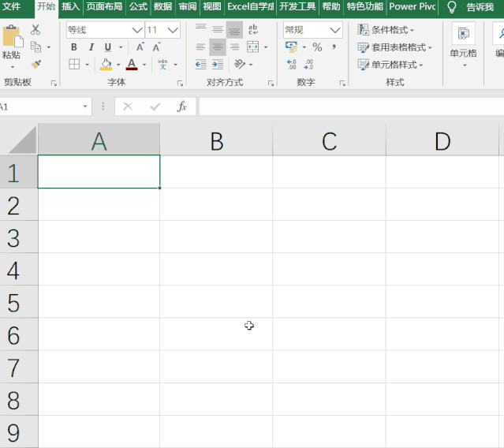Viewport: 504px width, 448px height.
Task: Click the phonetic guide wén icon
Action: (x=163, y=64)
